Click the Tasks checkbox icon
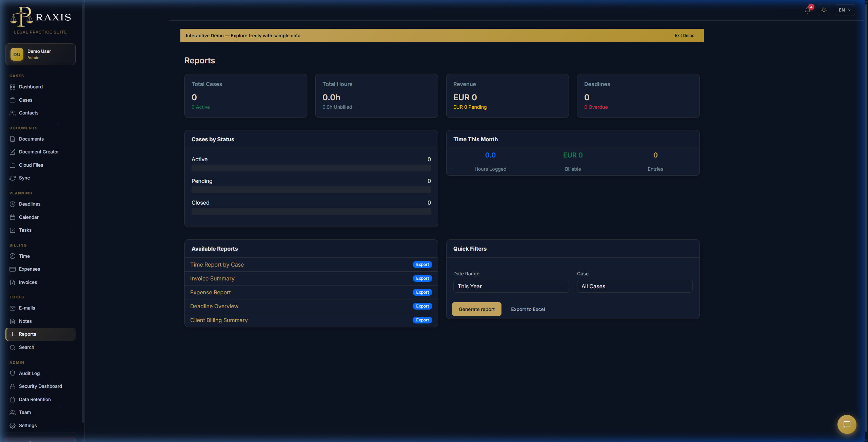Screen dimensions: 868x442 (x=13, y=230)
